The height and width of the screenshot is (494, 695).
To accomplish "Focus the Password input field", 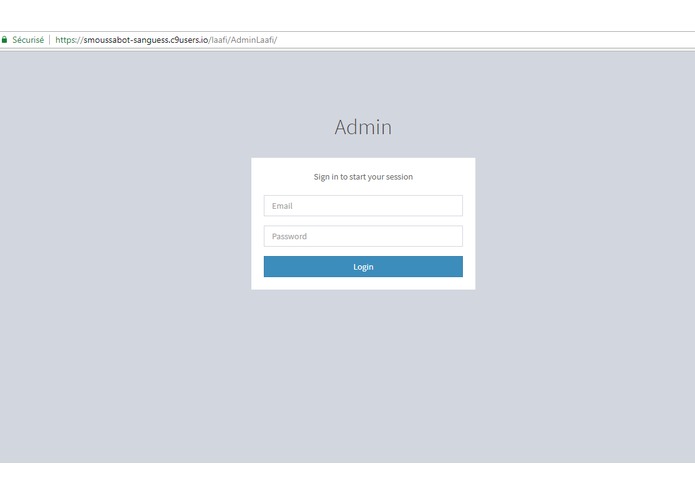I will [363, 236].
